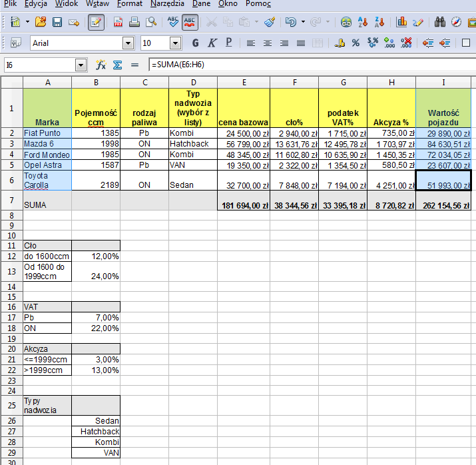
Task: Insert Hyperlink globe icon
Action: tap(346, 22)
